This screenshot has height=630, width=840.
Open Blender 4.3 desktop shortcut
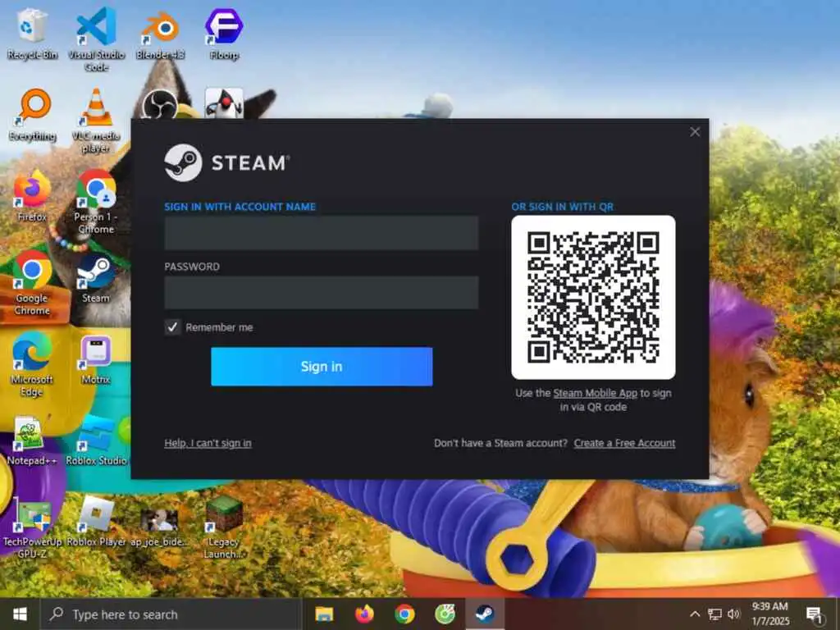point(160,33)
